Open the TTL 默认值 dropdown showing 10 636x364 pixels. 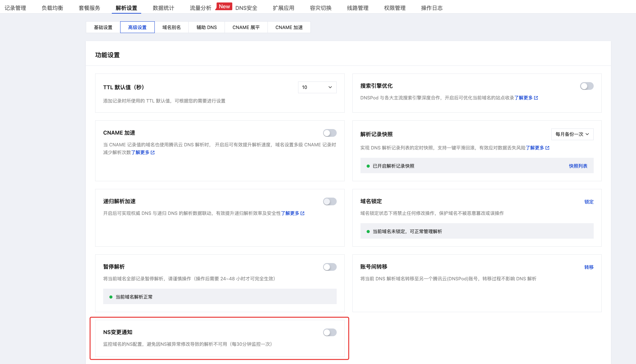click(x=317, y=87)
